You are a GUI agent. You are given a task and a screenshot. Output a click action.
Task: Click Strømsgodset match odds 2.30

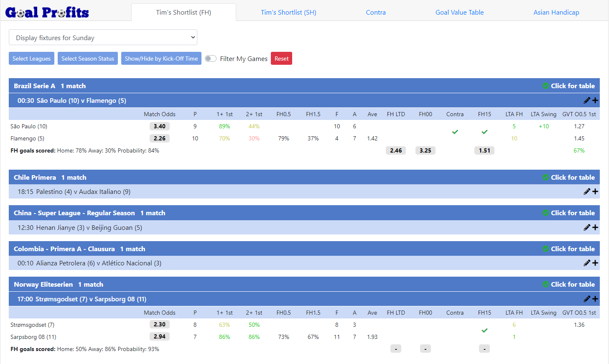click(160, 324)
